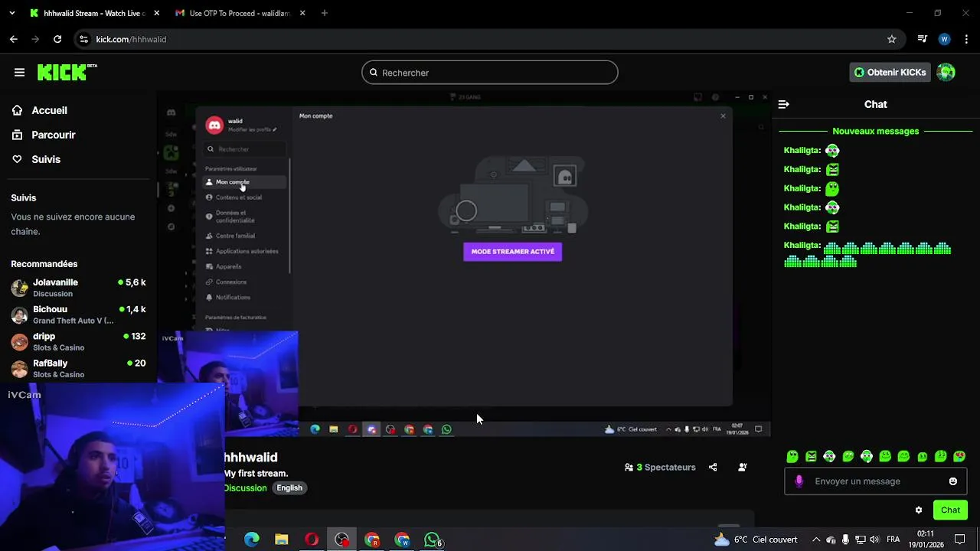Viewport: 980px width, 551px height.
Task: Insert the heart-eyes emote
Action: 959,456
